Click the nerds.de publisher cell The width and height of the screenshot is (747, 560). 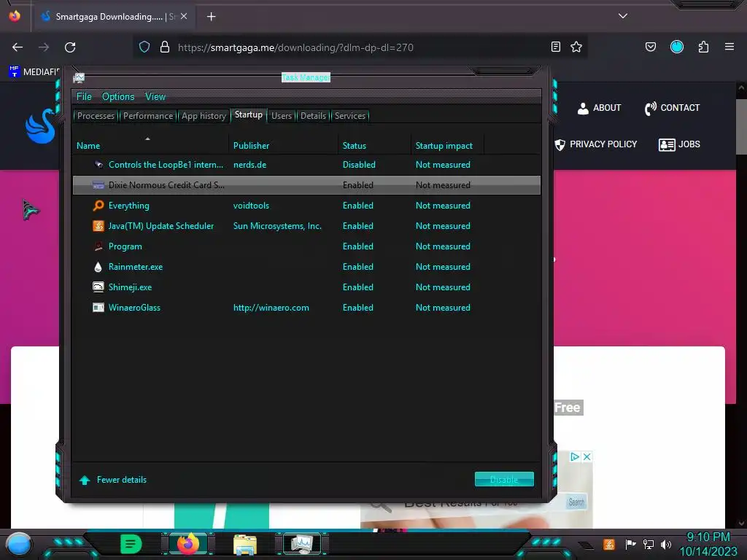(x=249, y=165)
